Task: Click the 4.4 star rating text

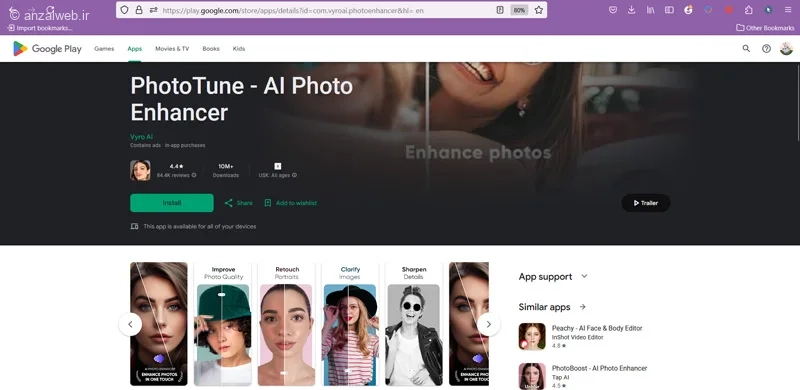Action: pyautogui.click(x=177, y=166)
